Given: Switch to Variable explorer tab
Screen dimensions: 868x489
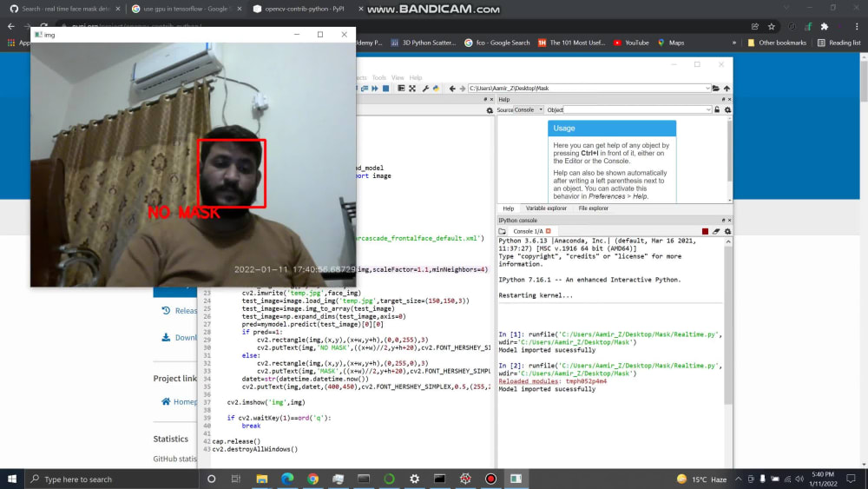Looking at the screenshot, I should [x=546, y=208].
